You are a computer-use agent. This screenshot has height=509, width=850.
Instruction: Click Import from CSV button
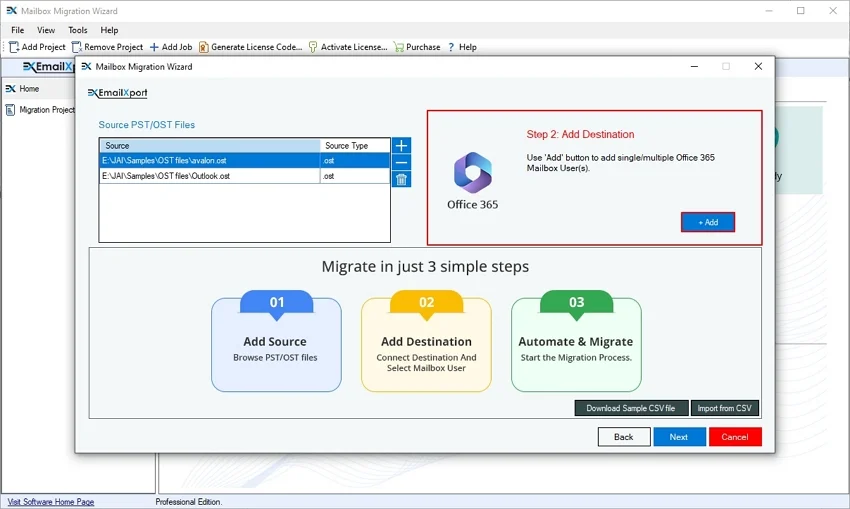tap(724, 408)
